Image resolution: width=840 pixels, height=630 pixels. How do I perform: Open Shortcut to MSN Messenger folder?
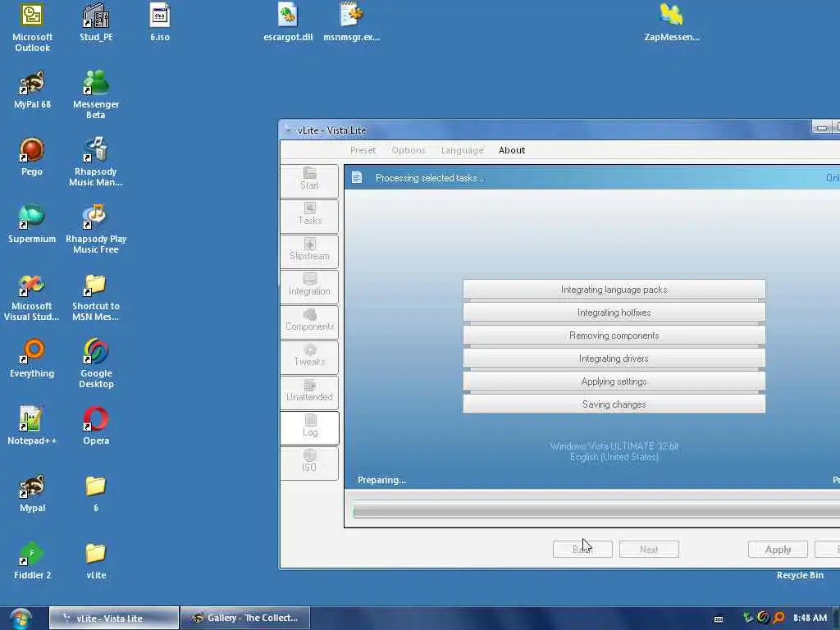(x=96, y=297)
